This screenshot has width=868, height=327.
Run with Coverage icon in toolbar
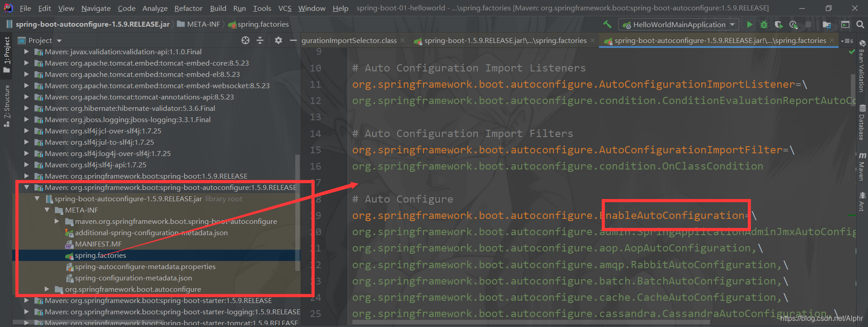(778, 24)
